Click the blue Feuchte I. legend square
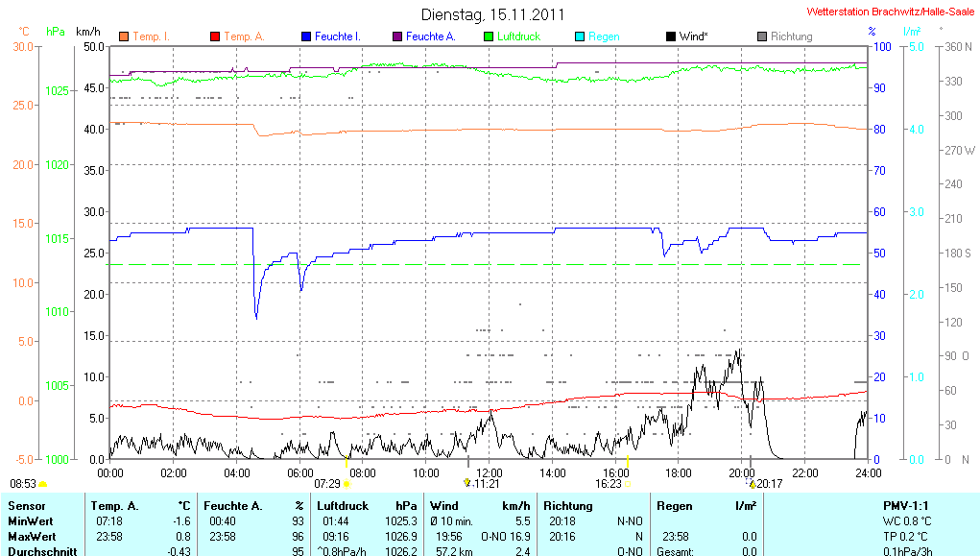 click(306, 36)
